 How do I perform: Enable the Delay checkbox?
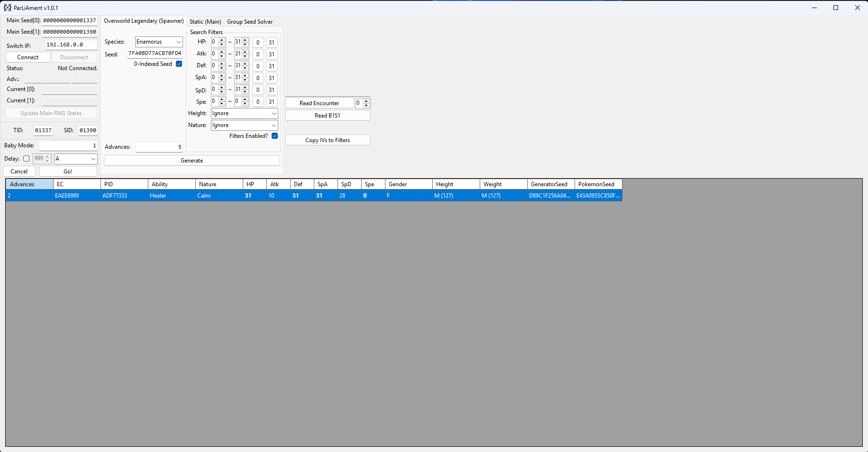click(26, 159)
